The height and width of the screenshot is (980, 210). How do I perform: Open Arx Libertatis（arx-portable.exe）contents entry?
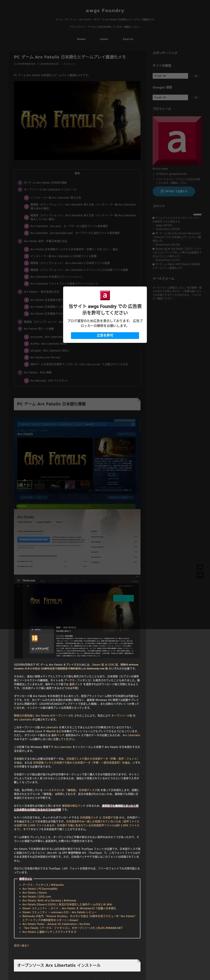click(x=75, y=233)
